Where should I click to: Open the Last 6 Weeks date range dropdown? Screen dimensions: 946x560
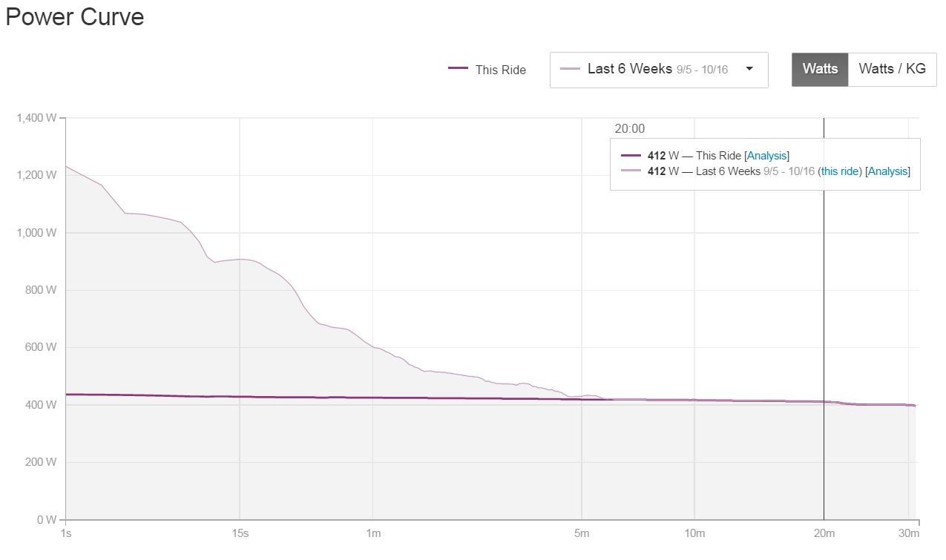(x=658, y=70)
